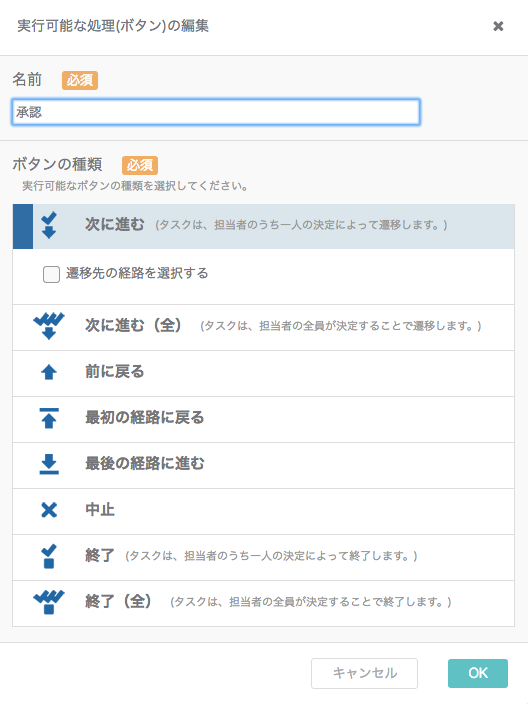Click the 終了(全) multi-check square icon
The height and width of the screenshot is (704, 528).
49,602
